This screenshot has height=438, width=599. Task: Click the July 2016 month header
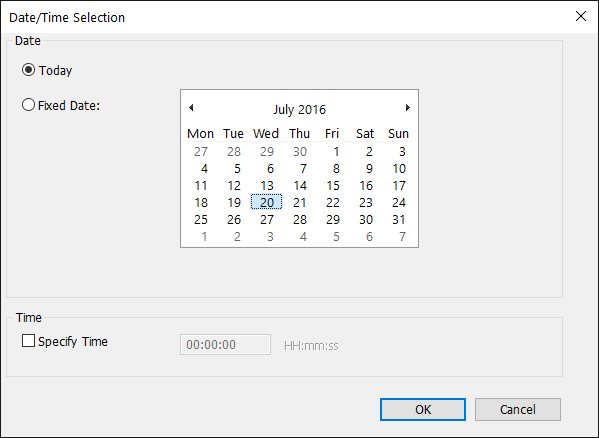pos(300,110)
